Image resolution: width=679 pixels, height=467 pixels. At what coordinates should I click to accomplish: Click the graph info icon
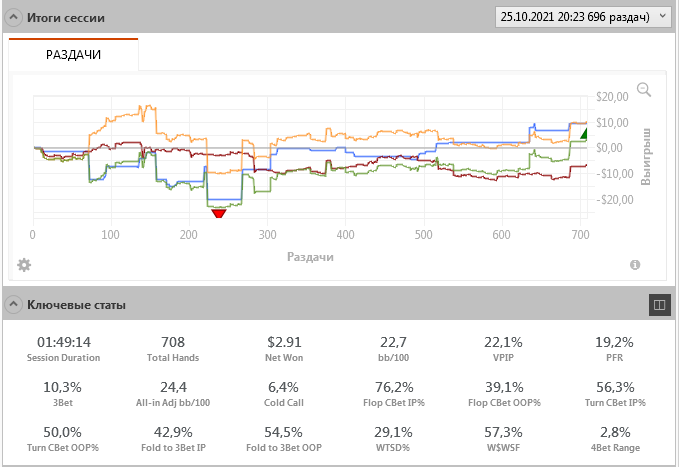pos(635,265)
